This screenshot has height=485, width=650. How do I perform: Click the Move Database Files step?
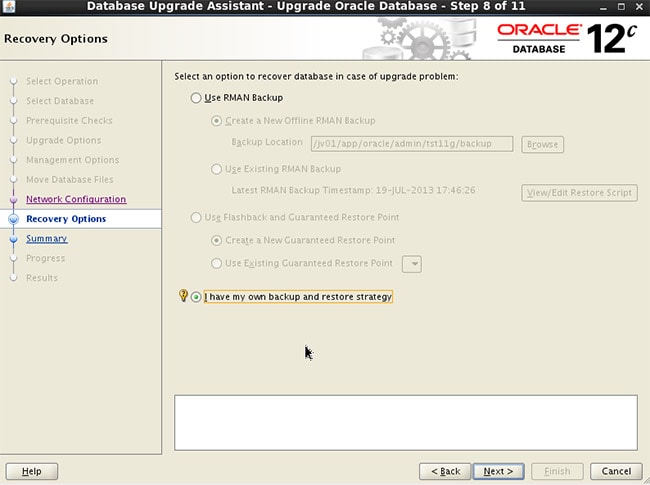pos(70,179)
